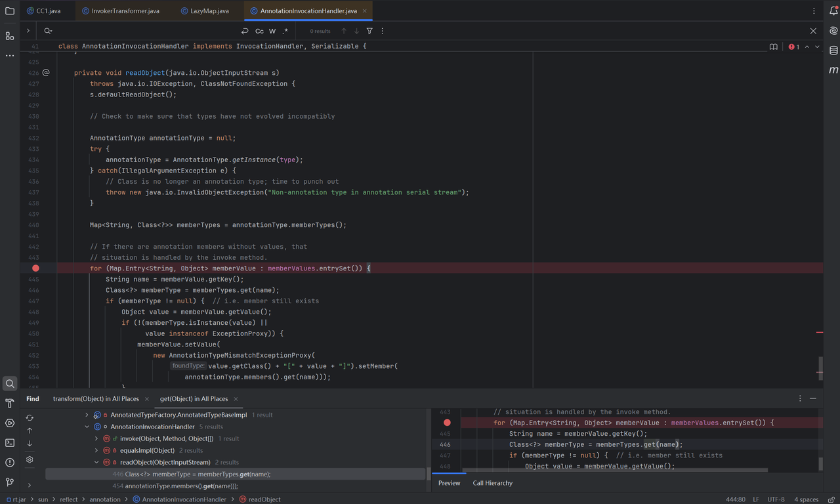Expand the Find panel toolbar chevron
The width and height of the screenshot is (840, 504).
pos(30,485)
